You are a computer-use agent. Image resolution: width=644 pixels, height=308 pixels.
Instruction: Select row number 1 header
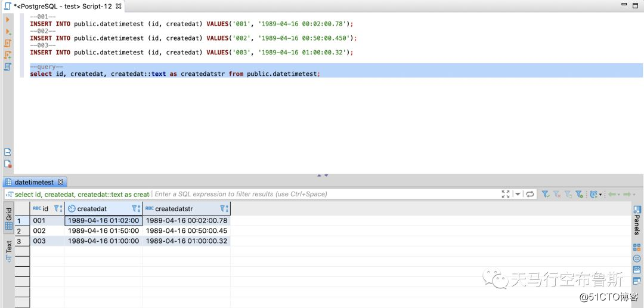(x=23, y=221)
